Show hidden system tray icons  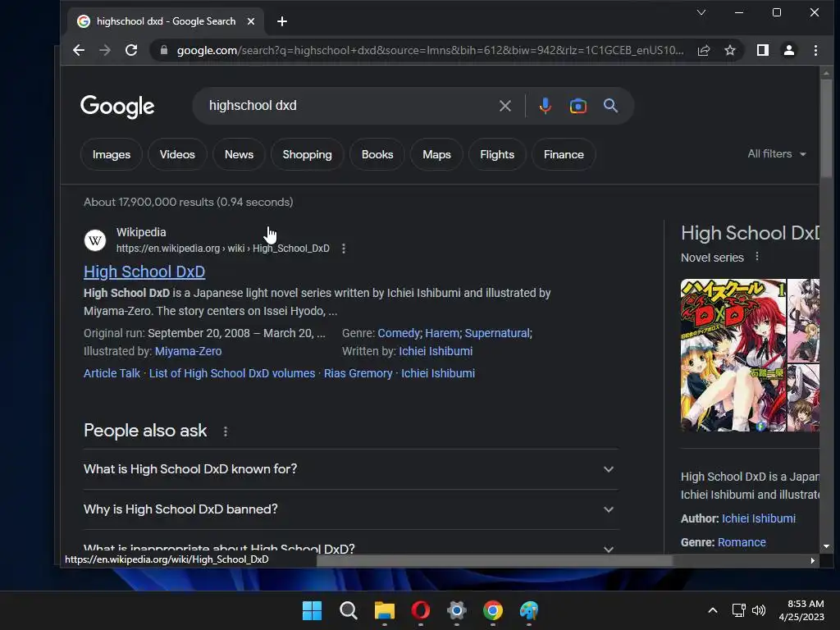[713, 610]
